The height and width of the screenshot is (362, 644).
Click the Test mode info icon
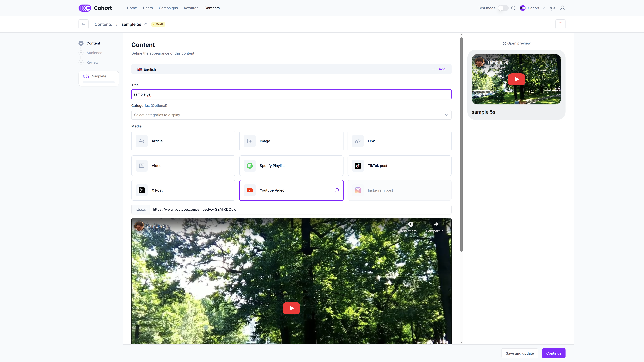click(513, 8)
